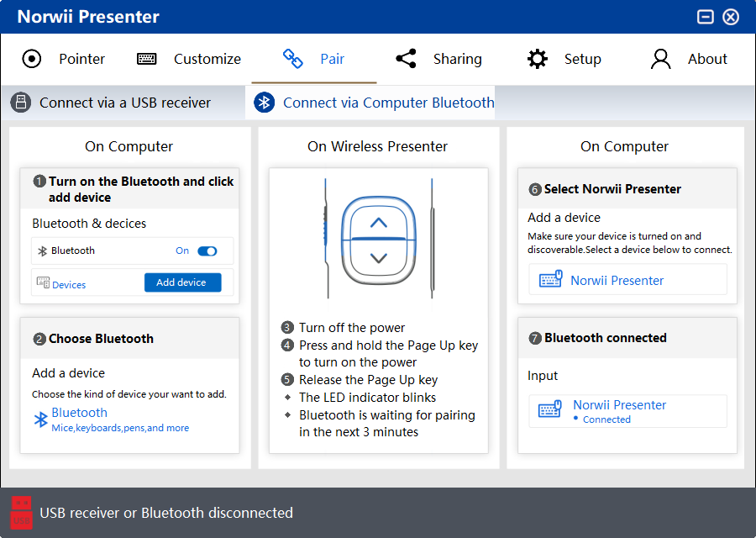Image resolution: width=756 pixels, height=538 pixels.
Task: Select the Pair tab
Action: 313,59
